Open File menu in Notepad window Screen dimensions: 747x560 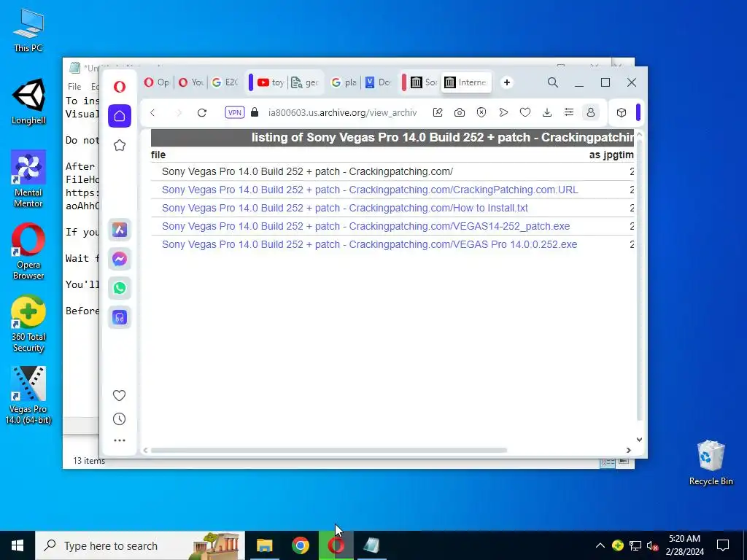[74, 86]
